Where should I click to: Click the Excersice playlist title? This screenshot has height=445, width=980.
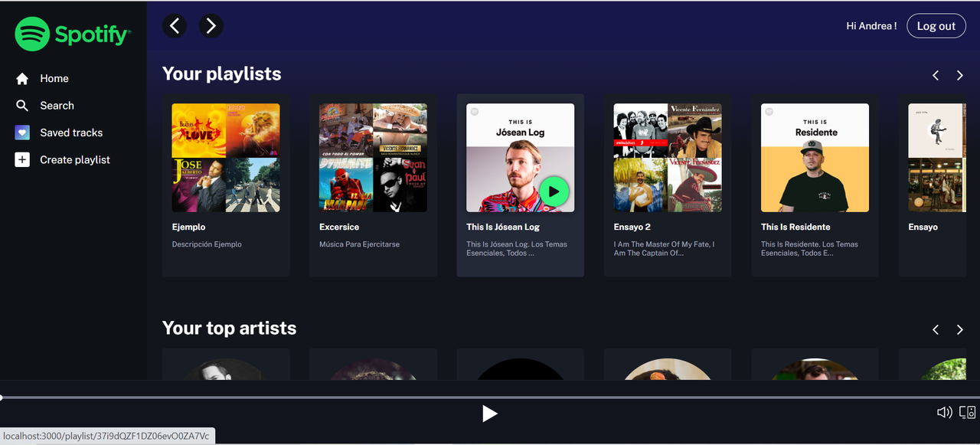point(339,227)
